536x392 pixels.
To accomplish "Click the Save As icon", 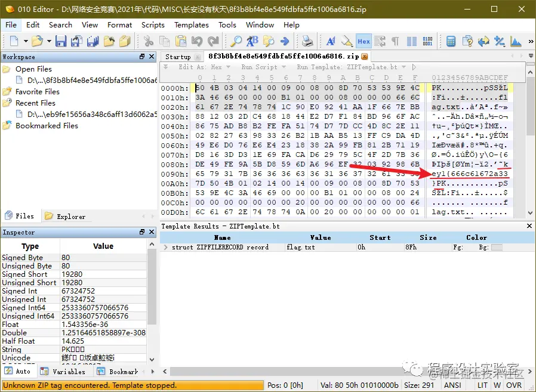I will pos(76,41).
